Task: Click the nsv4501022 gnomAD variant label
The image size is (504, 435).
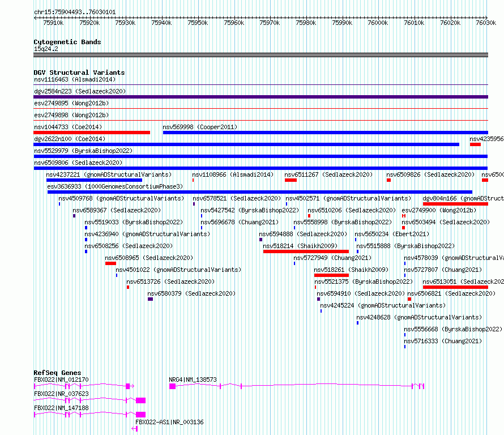Action: [x=178, y=270]
